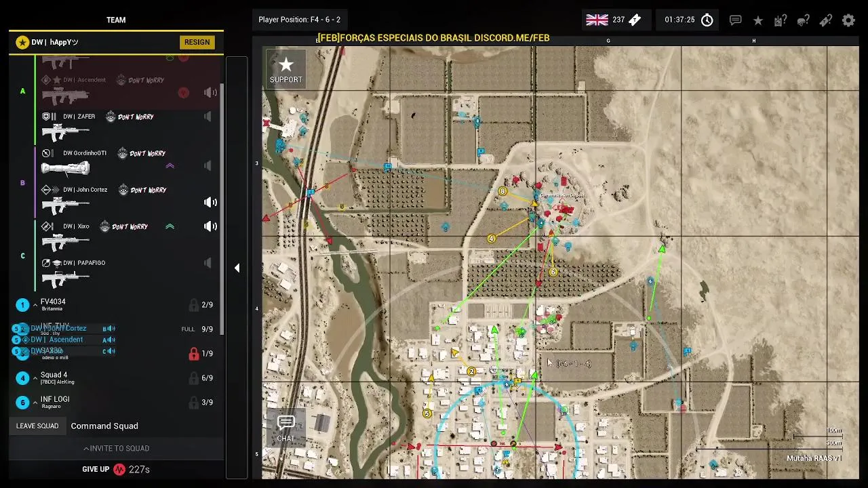Screen dimensions: 868x488
Task: Open the Chat panel icon on map
Action: click(285, 429)
